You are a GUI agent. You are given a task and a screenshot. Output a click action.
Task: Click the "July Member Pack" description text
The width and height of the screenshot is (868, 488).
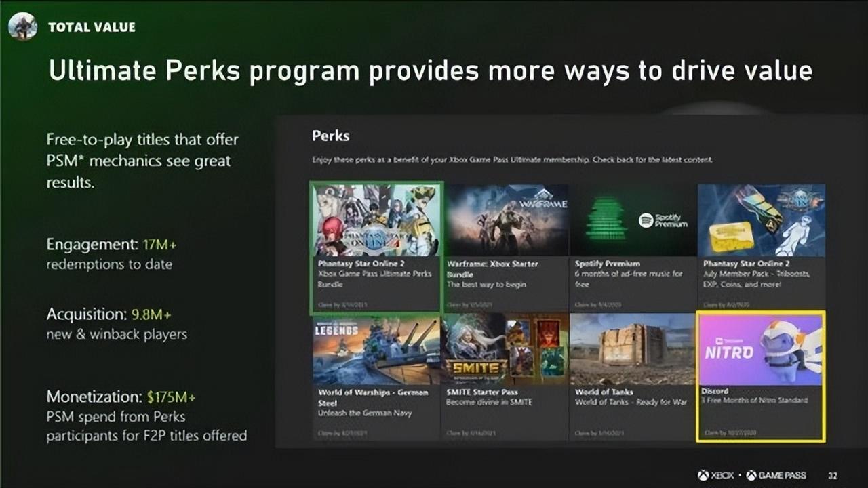[756, 279]
